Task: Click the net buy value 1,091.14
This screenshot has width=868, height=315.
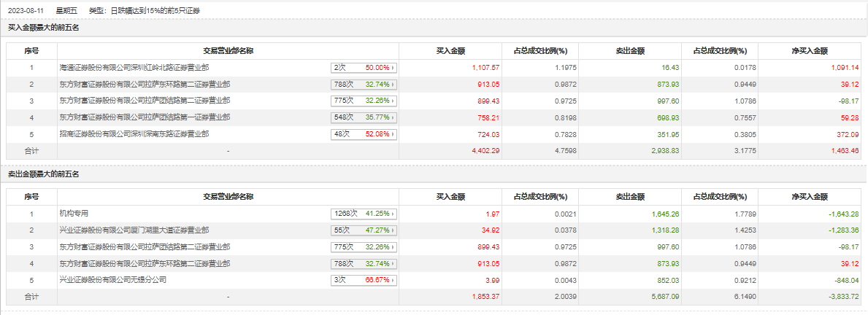Action: point(844,68)
